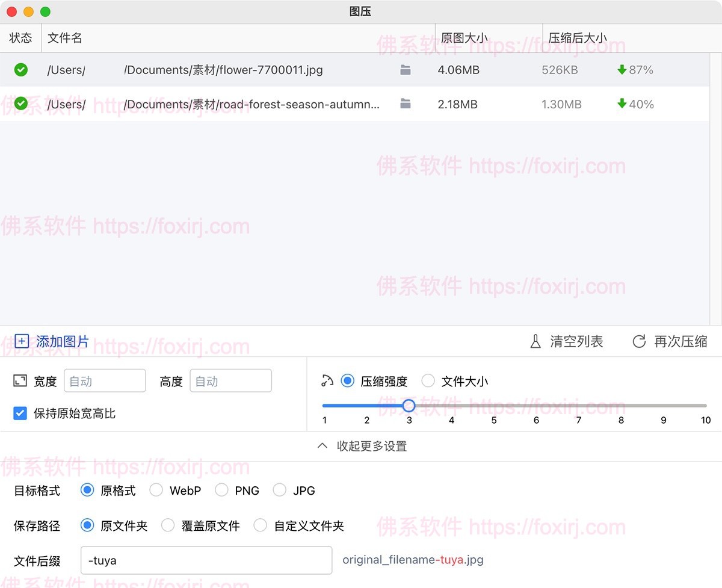Click the resize dimensions icon beside 宽度

coord(20,381)
